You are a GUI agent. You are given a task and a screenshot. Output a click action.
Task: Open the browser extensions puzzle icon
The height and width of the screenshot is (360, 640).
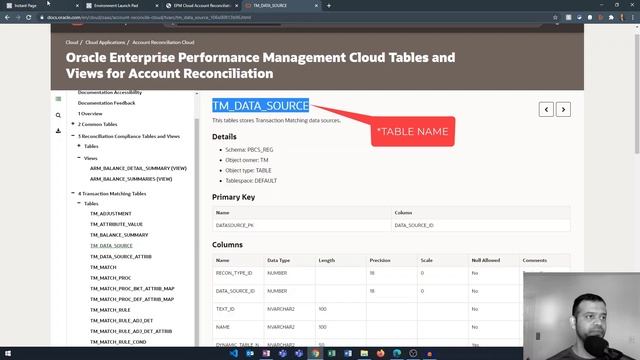[611, 17]
